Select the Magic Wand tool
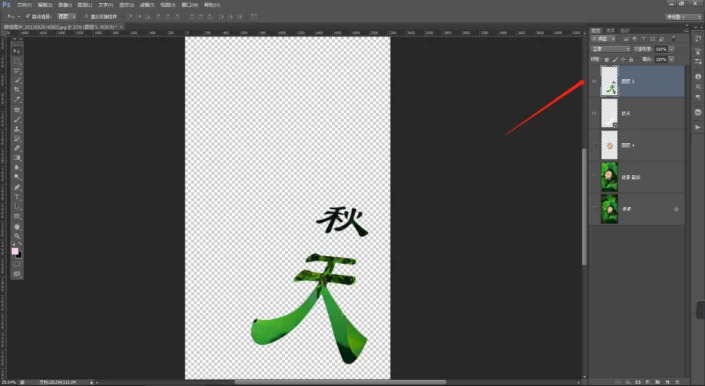The height and width of the screenshot is (386, 705). pyautogui.click(x=17, y=80)
